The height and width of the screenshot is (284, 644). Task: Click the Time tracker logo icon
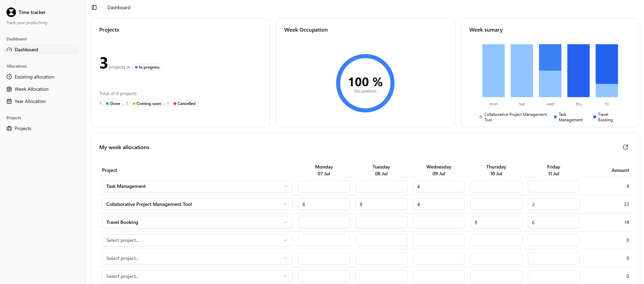click(x=11, y=12)
